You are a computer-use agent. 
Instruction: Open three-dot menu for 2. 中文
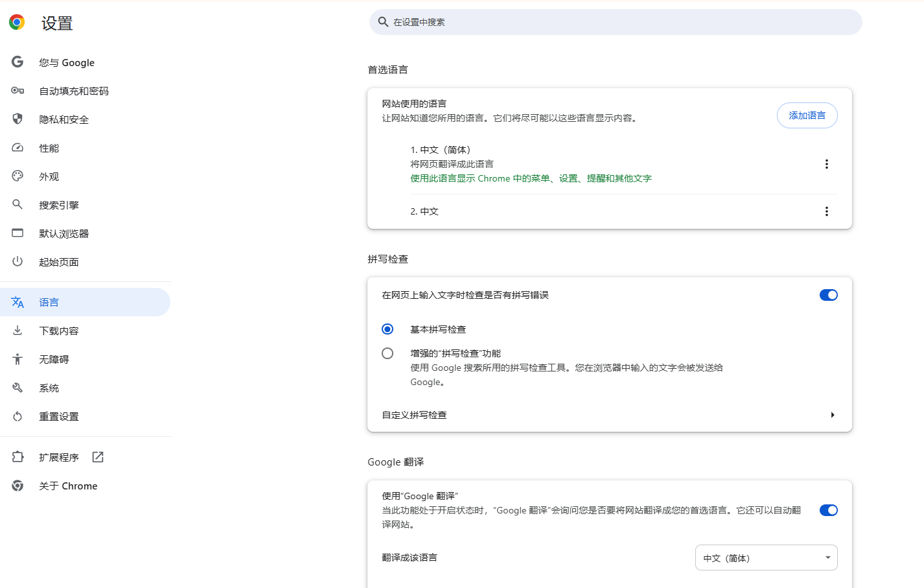click(826, 211)
